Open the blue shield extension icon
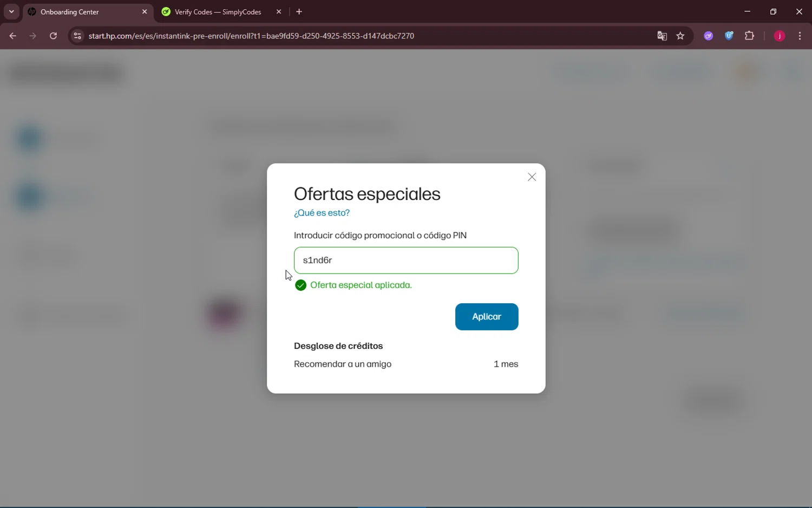The height and width of the screenshot is (508, 812). (x=729, y=36)
